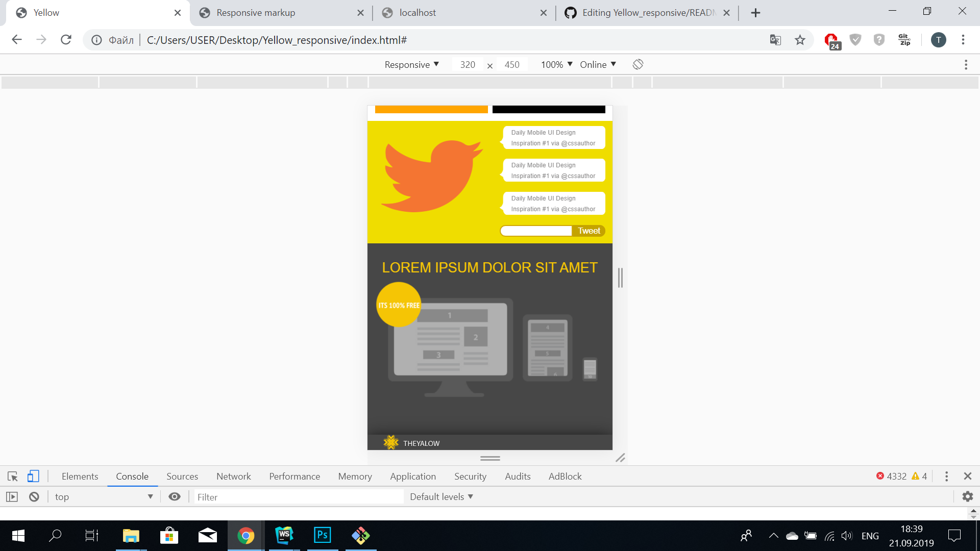Click the Google Translate icon
Image resolution: width=980 pixels, height=551 pixels.
[775, 40]
